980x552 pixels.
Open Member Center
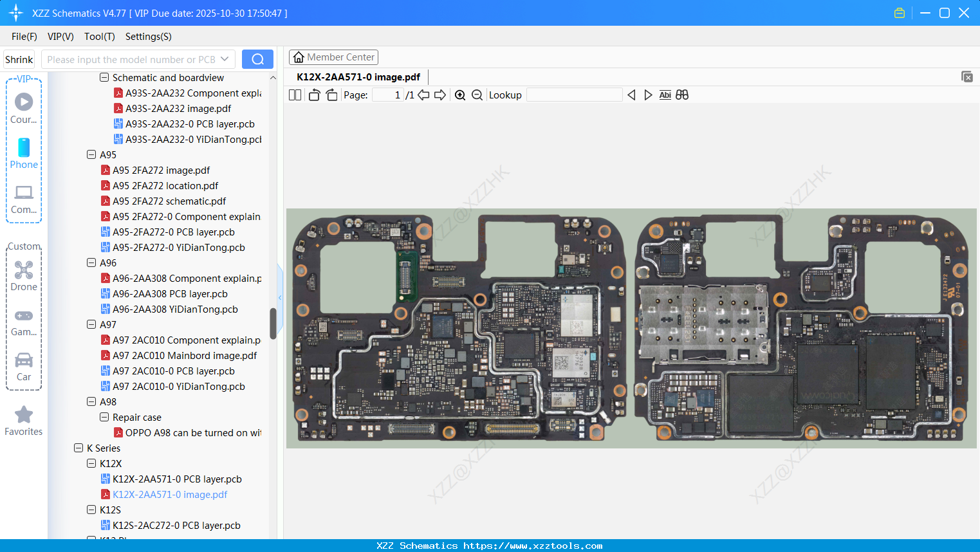[x=333, y=57]
